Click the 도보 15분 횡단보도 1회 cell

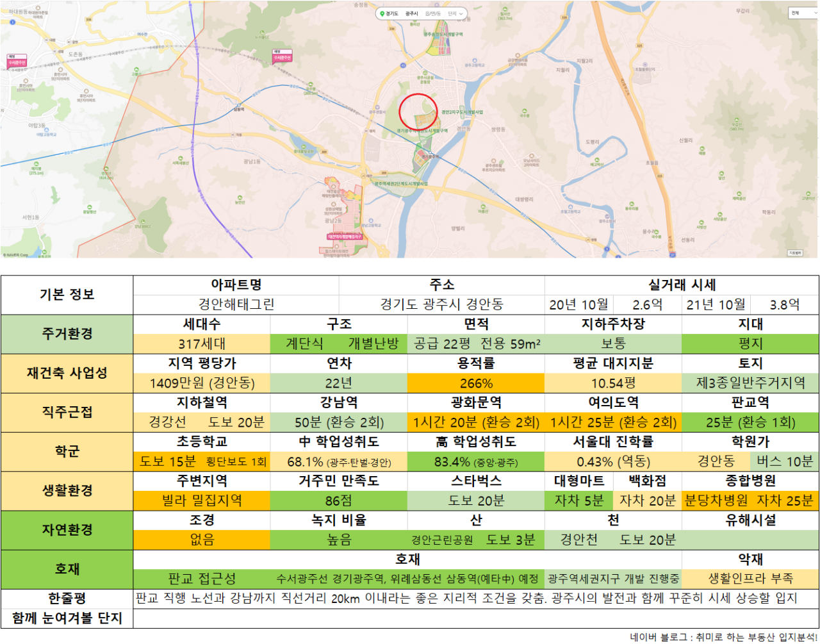[x=202, y=461]
